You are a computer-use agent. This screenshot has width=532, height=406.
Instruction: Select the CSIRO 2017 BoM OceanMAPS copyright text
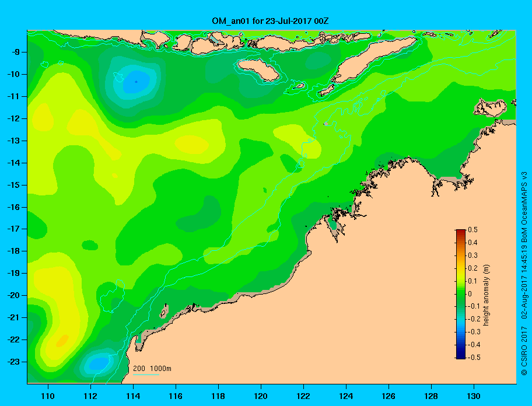pos(524,273)
